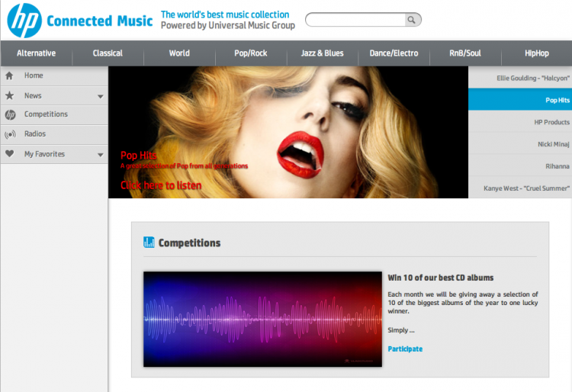Click "A great selection of Pop" banner subtitle
This screenshot has width=572, height=392.
185,166
